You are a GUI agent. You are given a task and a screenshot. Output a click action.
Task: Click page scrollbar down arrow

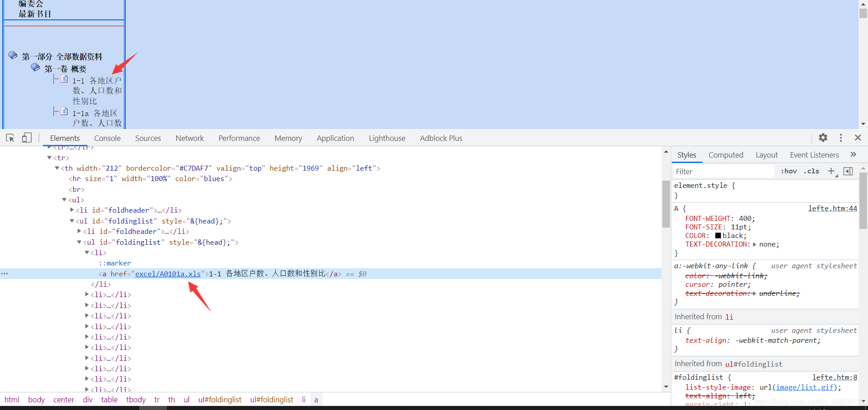863,124
